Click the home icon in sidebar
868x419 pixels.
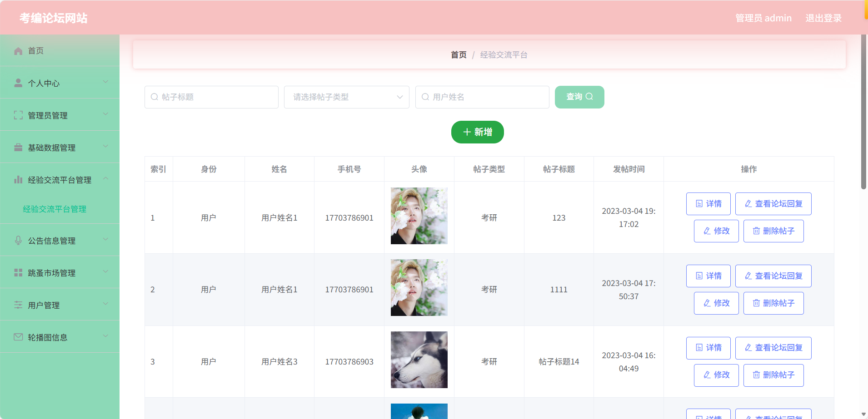pyautogui.click(x=18, y=51)
